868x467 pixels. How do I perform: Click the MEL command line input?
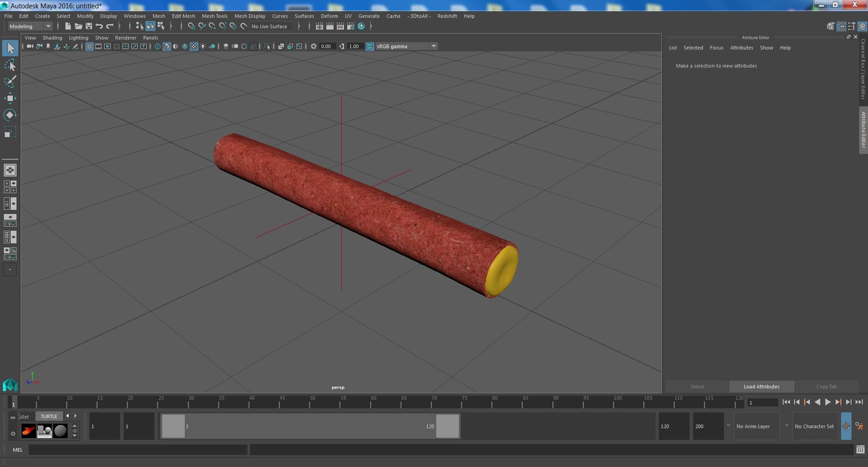pos(138,449)
